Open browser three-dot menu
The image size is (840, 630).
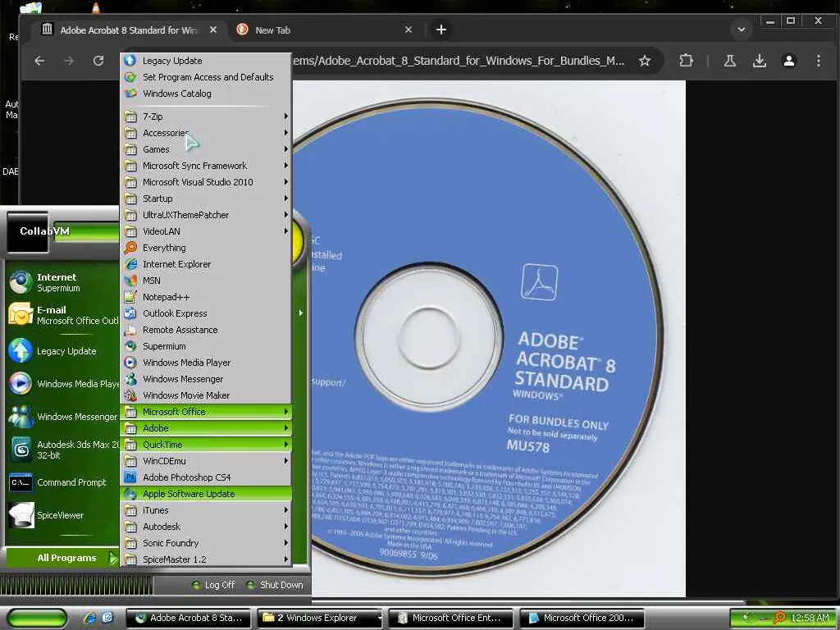pyautogui.click(x=819, y=61)
